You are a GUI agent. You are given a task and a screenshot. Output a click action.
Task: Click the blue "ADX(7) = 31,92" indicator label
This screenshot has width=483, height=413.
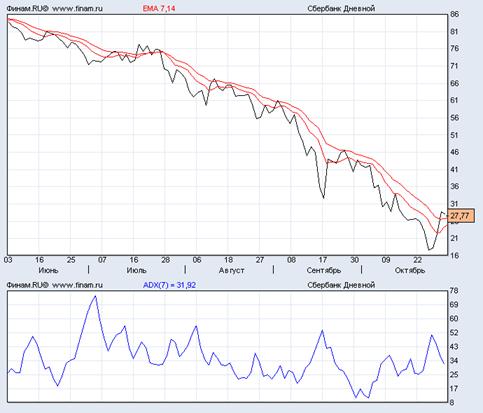[169, 285]
